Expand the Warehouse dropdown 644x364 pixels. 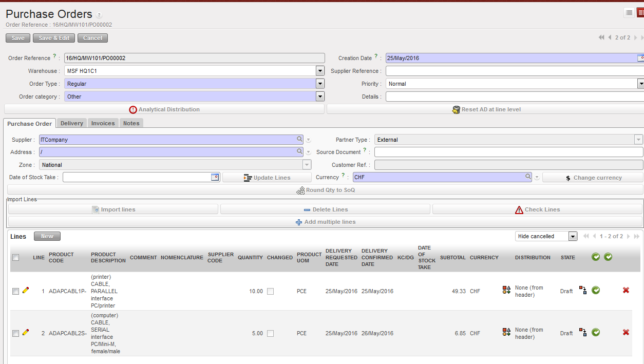(320, 71)
